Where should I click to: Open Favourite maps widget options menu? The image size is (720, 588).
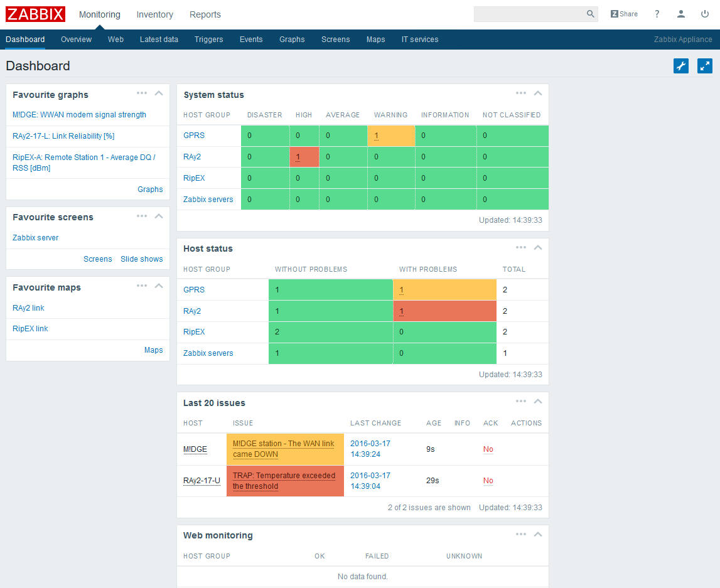coord(142,286)
